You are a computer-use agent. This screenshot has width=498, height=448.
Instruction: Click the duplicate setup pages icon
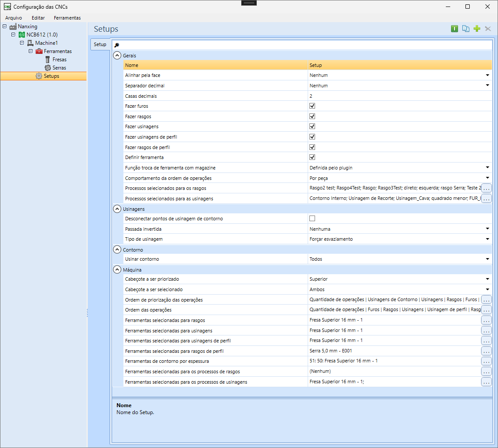(466, 29)
